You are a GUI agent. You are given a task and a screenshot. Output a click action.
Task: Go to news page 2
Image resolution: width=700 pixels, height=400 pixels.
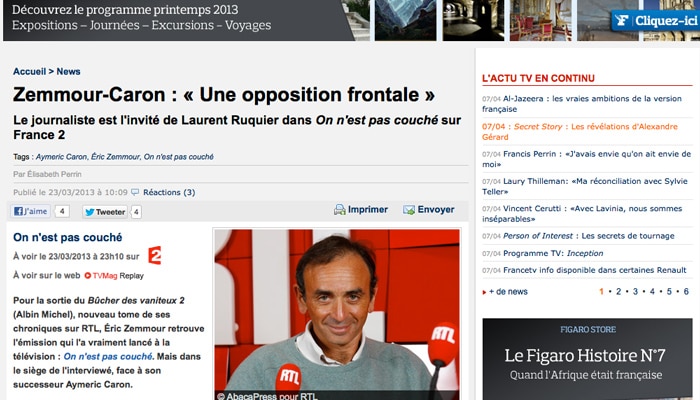coord(618,292)
